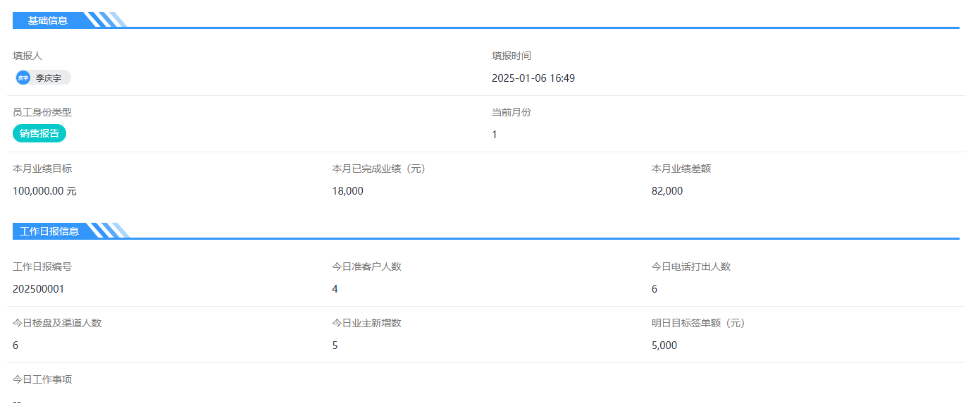Click the striped decoration beside 基础信息 header
Viewport: 980px width, 416px height.
click(110, 20)
